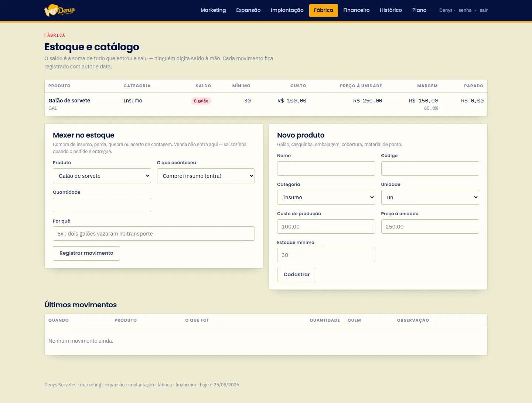
Task: Select the Fábrica tab
Action: click(x=324, y=10)
